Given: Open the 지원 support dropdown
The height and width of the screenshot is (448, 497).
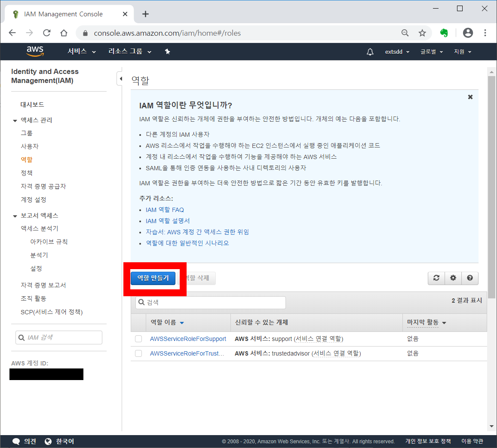Looking at the screenshot, I should (463, 52).
